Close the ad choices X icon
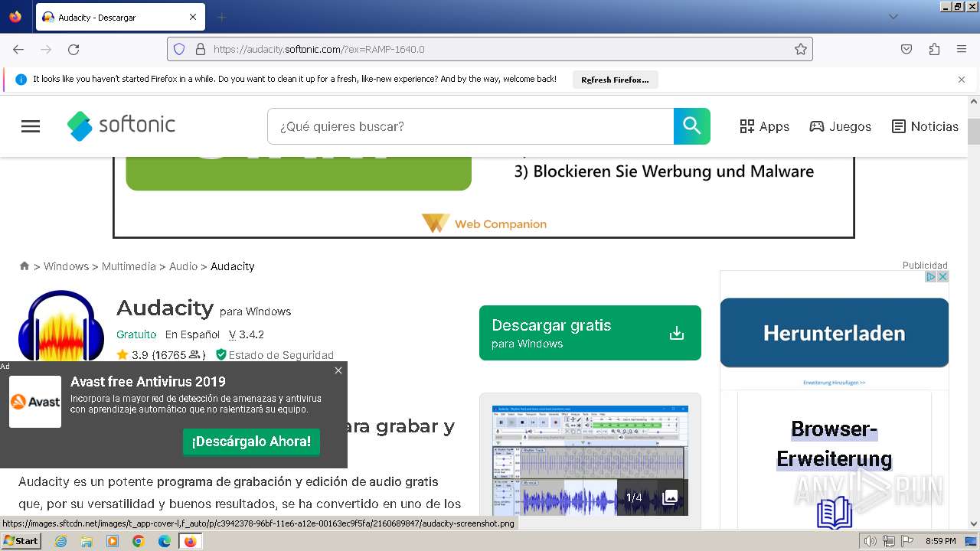The image size is (980, 551). (x=943, y=276)
